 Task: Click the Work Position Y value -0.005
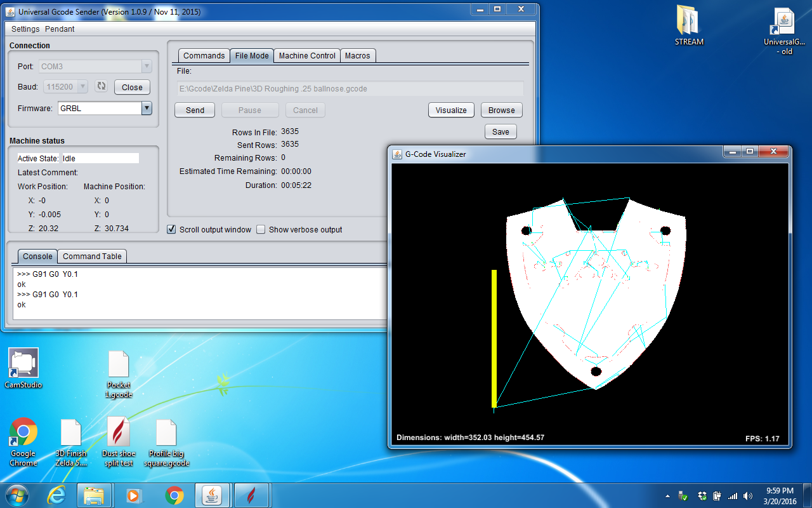(50, 215)
